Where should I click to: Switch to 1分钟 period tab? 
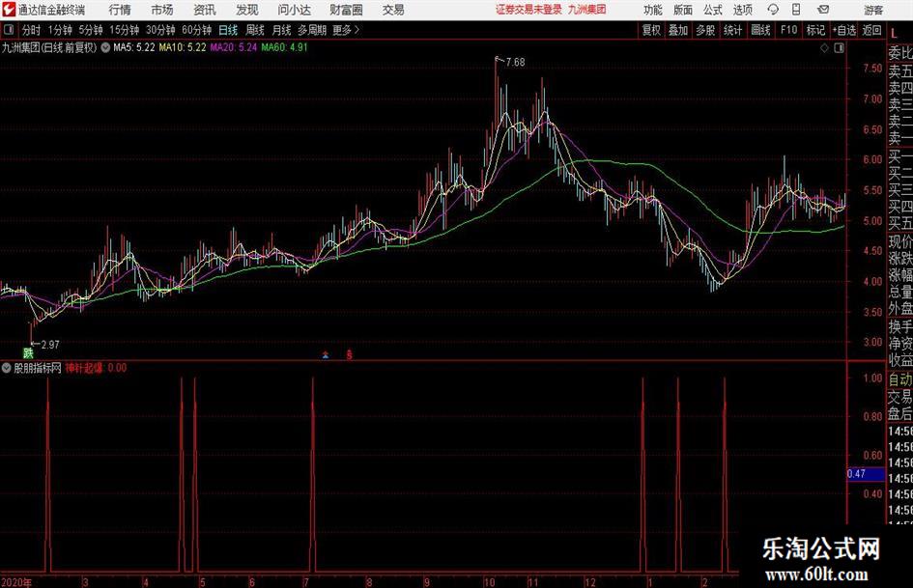(60, 30)
